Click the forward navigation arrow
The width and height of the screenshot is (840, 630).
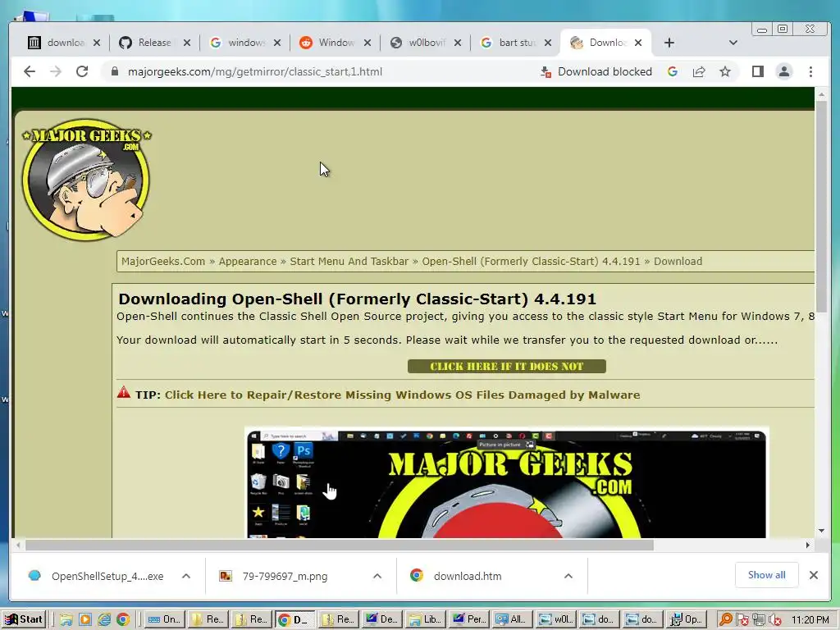pos(56,71)
